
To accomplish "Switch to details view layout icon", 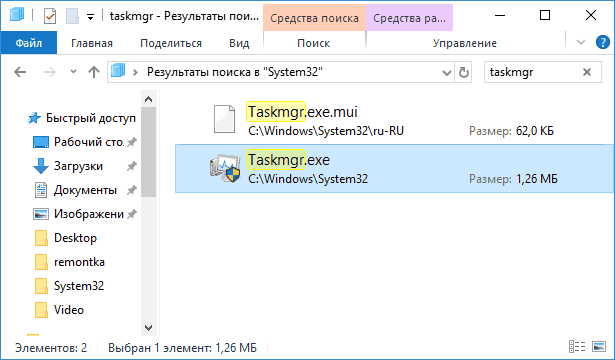I will (x=577, y=347).
